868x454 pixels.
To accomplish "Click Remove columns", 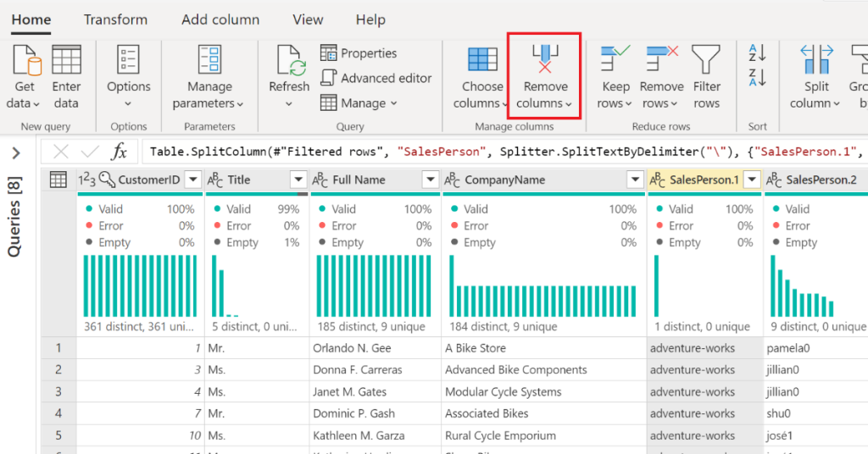I will (545, 77).
